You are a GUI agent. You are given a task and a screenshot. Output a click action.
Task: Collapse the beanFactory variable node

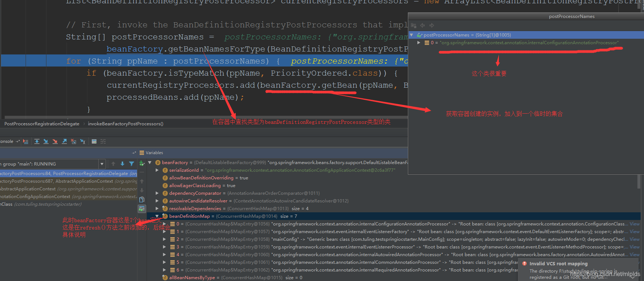pyautogui.click(x=150, y=163)
